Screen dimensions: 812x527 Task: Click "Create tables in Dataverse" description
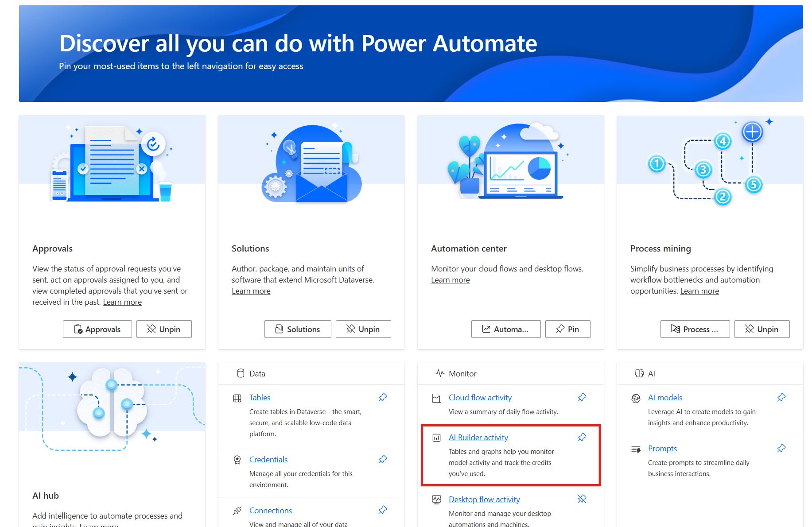[305, 423]
